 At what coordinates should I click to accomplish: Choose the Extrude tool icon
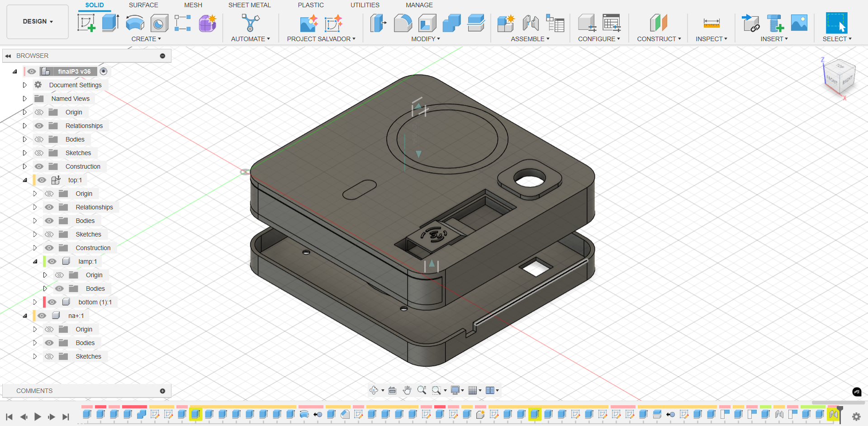coord(110,23)
